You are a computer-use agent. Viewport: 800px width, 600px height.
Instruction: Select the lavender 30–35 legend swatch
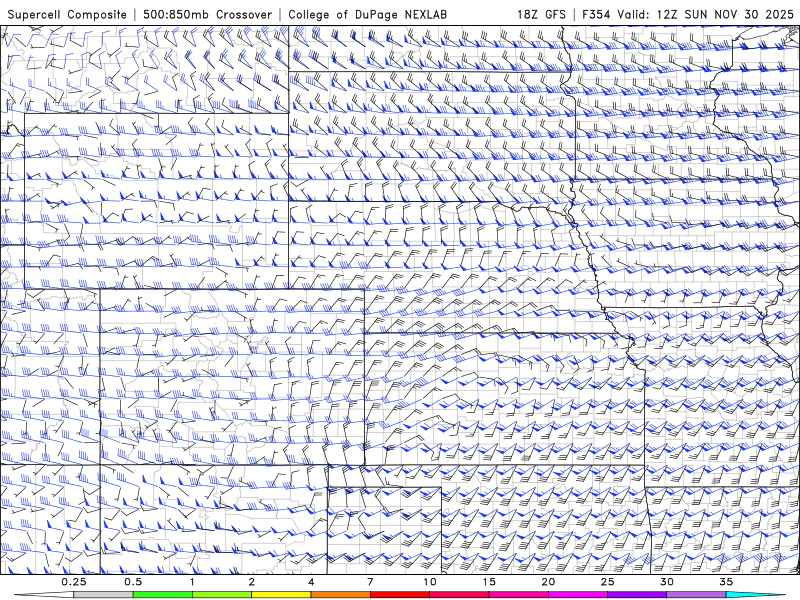[x=696, y=595]
